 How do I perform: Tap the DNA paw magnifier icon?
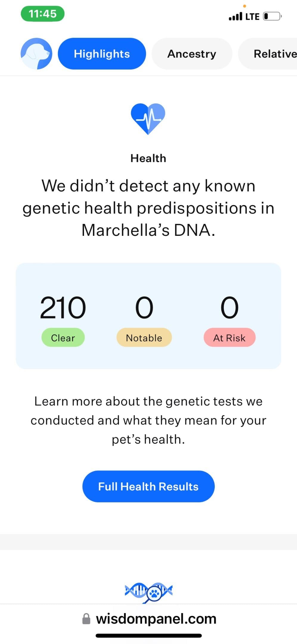(149, 592)
